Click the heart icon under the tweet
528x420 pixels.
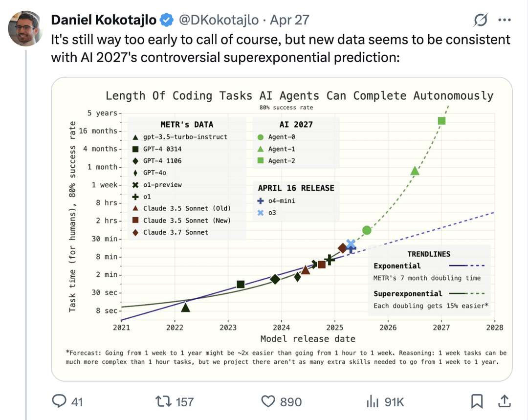(x=269, y=401)
